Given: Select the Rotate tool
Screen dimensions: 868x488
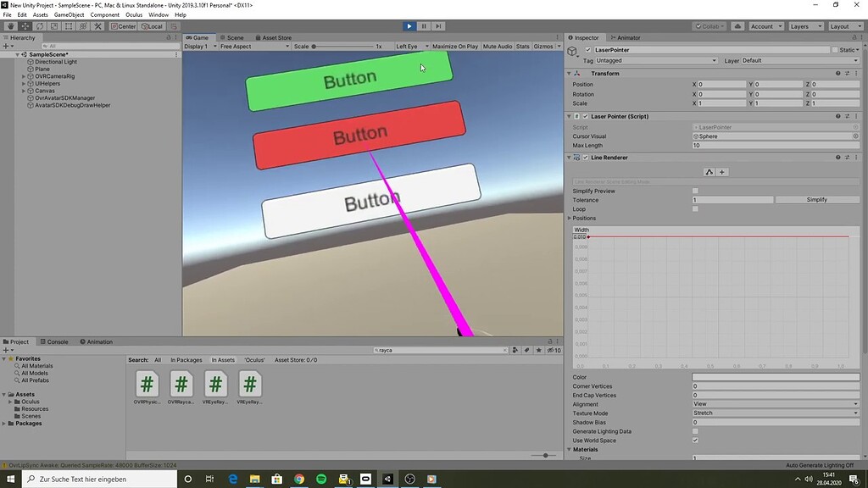Looking at the screenshot, I should click(39, 26).
